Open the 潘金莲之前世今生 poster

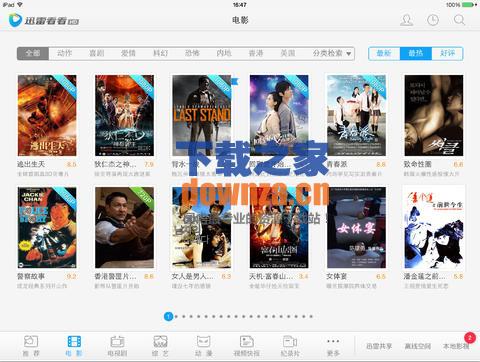434,227
